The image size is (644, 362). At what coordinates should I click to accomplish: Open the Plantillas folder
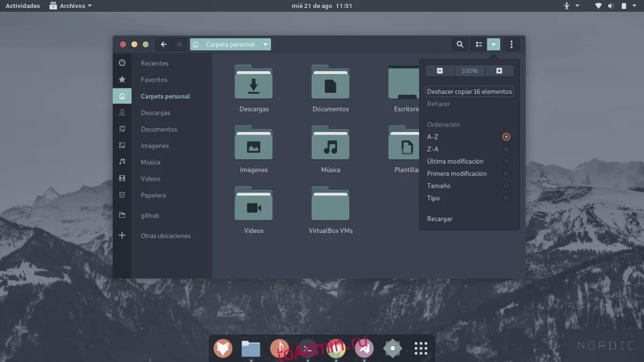click(404, 143)
